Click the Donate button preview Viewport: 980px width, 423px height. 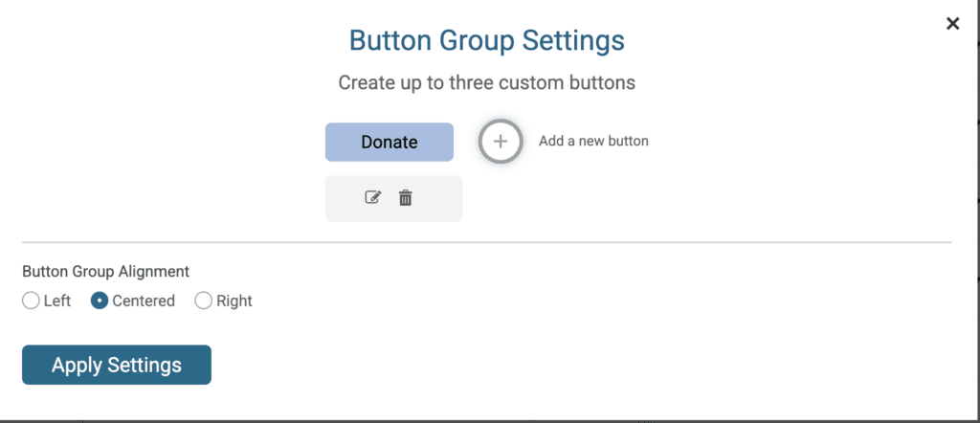(390, 142)
